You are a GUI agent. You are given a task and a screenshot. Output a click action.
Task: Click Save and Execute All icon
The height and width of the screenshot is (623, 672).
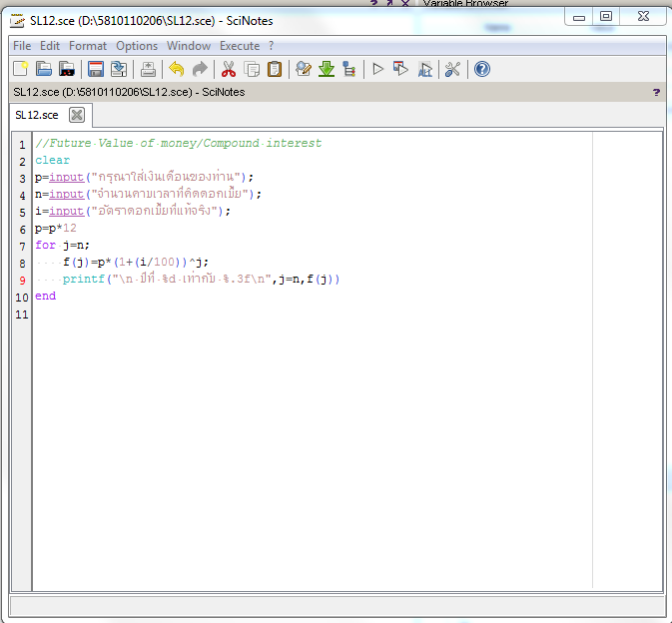[x=424, y=69]
